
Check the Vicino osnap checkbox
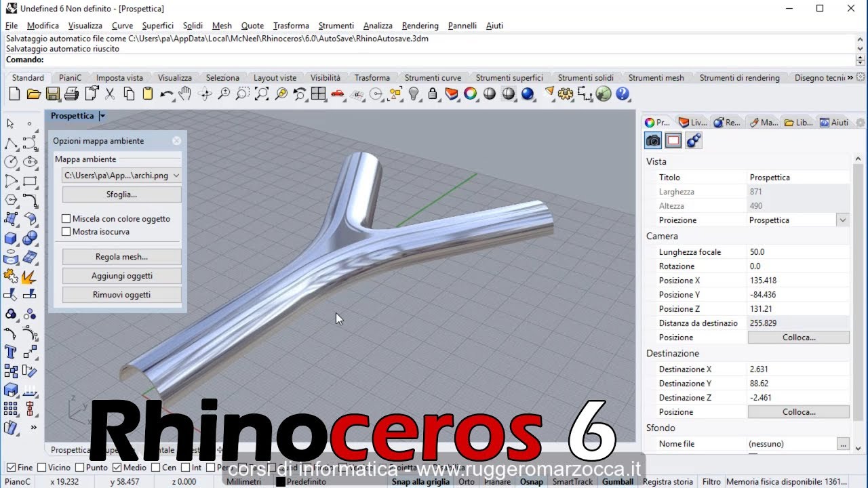[42, 468]
